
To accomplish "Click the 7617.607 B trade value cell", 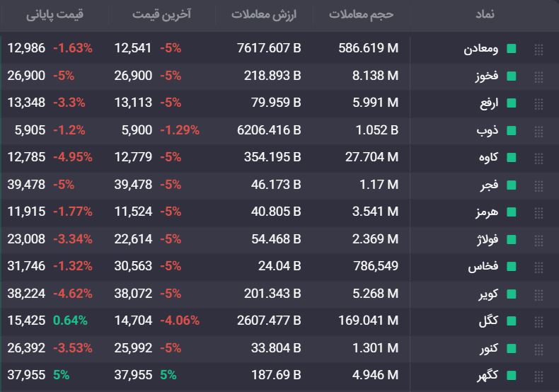I will 269,48.
